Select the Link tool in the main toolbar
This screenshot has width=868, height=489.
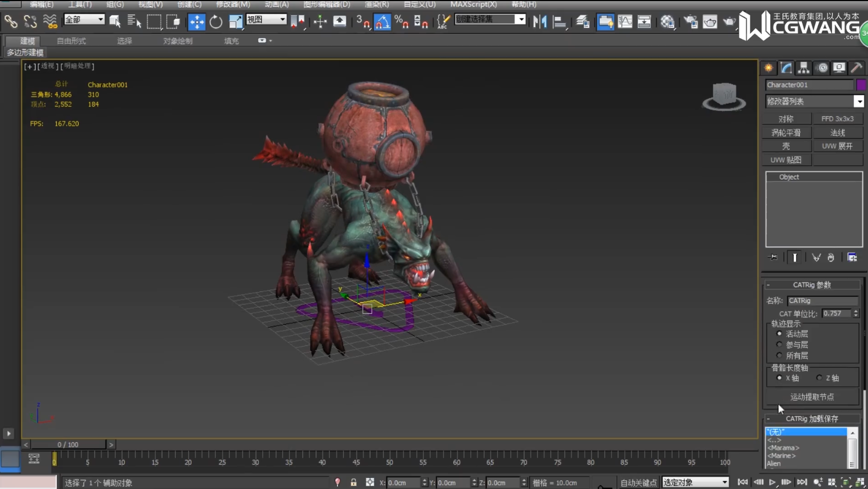click(x=10, y=21)
